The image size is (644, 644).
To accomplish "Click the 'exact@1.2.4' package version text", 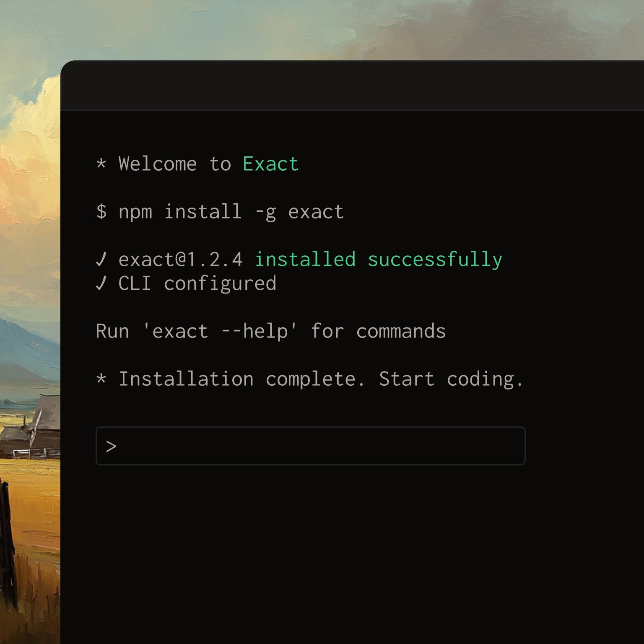I will [181, 260].
